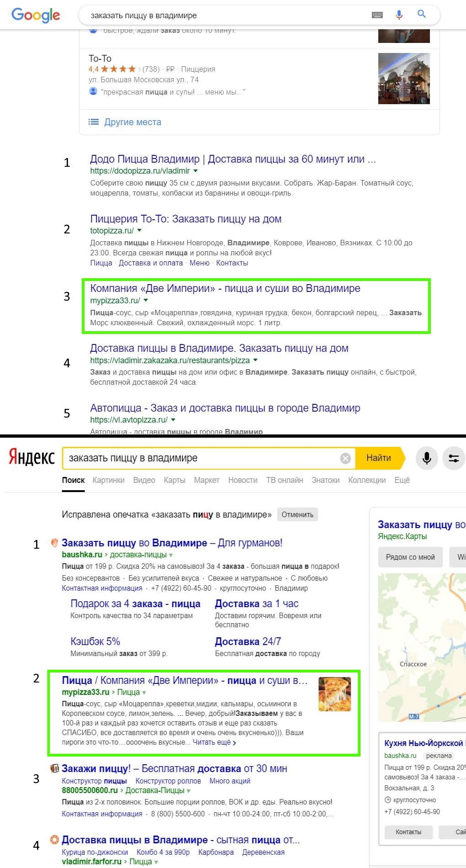Expand mypizza33.ru Google URL dropdown arrow
The height and width of the screenshot is (868, 466).
[146, 301]
